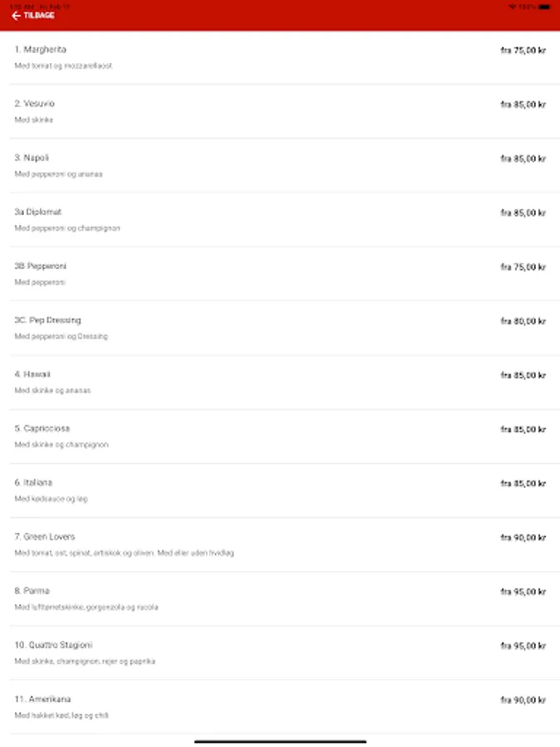
Task: Open 3C. Pep Dressing item
Action: [48, 320]
